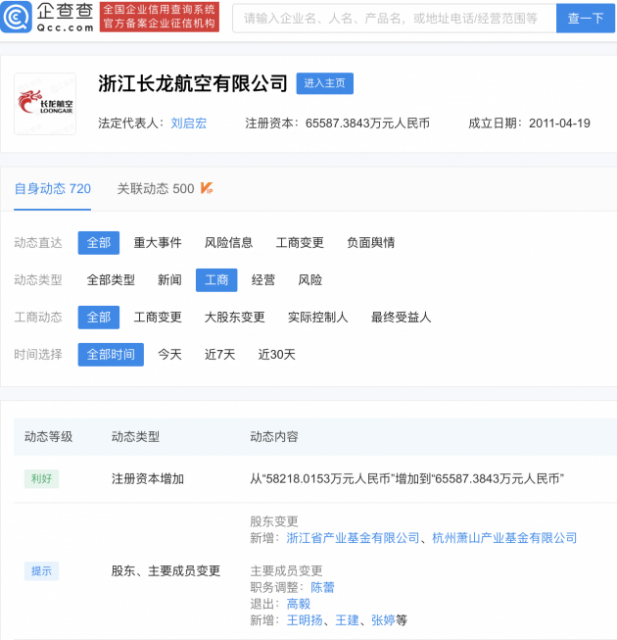
Task: Focus the company search input field
Action: point(394,18)
